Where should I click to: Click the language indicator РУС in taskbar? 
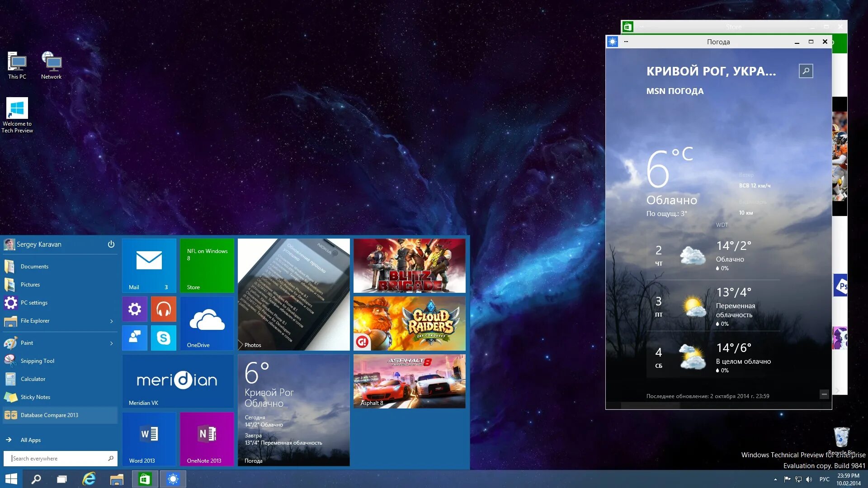coord(825,479)
